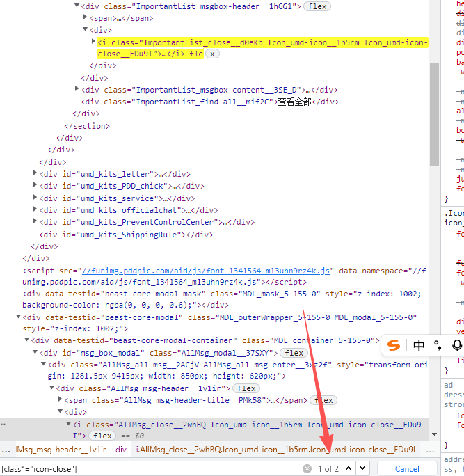Viewport: 464px width, 476px height.
Task: Cancel the element search
Action: click(407, 469)
